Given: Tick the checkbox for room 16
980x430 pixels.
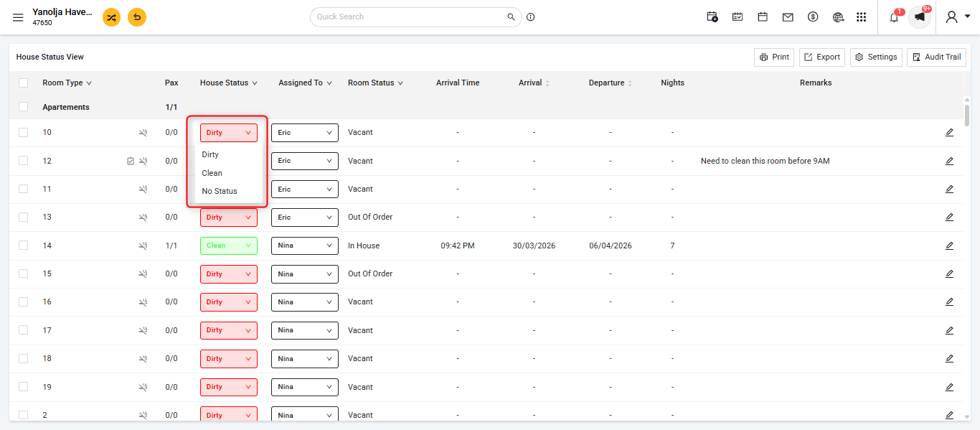Looking at the screenshot, I should pos(24,302).
